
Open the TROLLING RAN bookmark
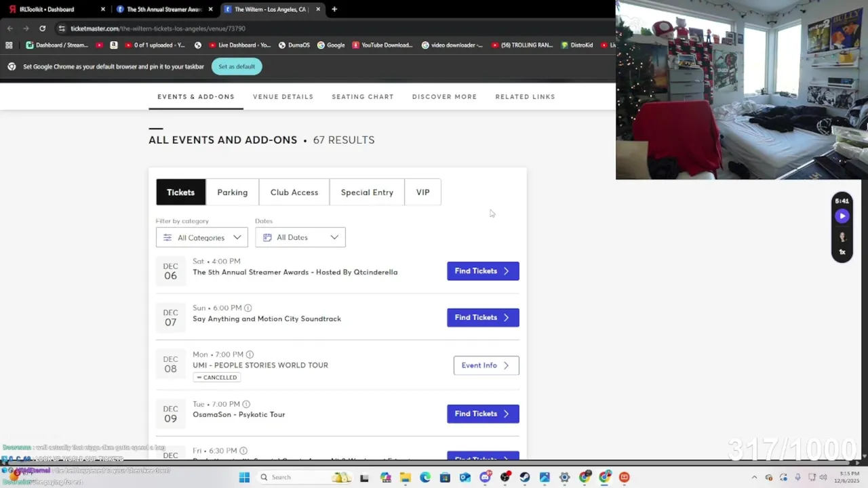(x=522, y=45)
